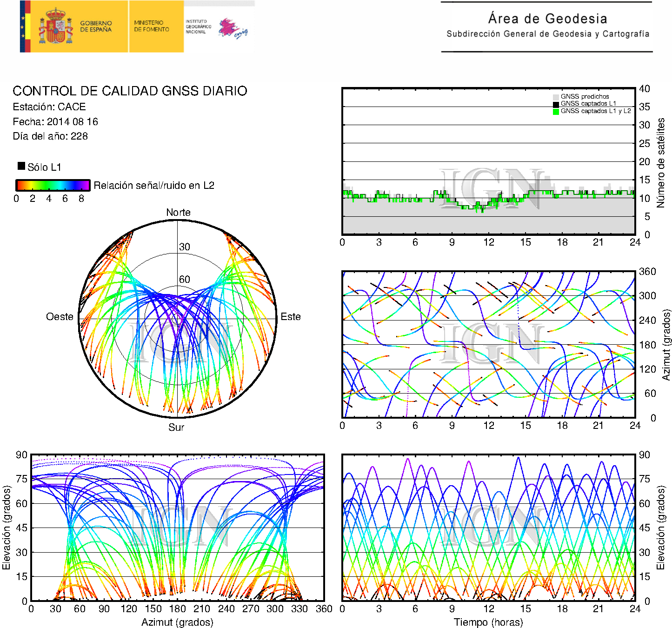The image size is (672, 628).
Task: Click the Oeste label on sky plot
Action: coord(60,317)
